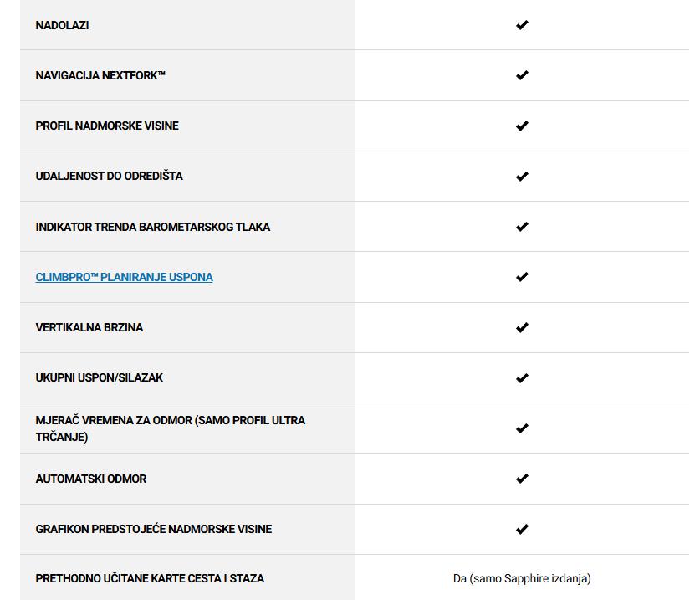Click the Automatski odmor row label
Viewport: 700px width, 600px height.
[91, 479]
